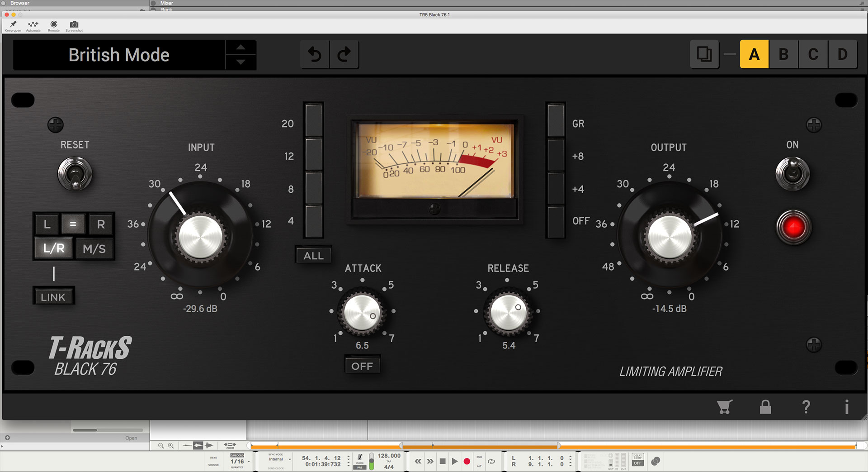Toggle the Delay Comp OFF button

click(x=638, y=463)
